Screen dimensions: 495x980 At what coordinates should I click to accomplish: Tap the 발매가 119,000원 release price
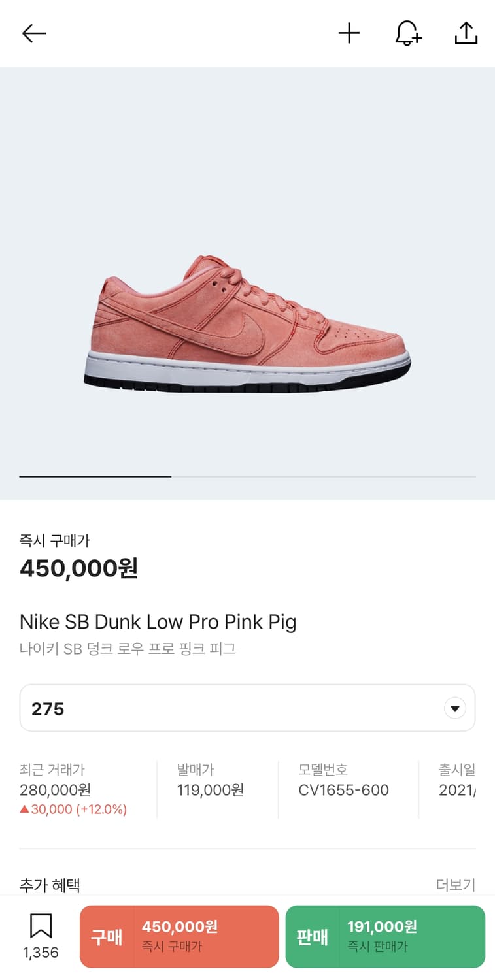(210, 781)
